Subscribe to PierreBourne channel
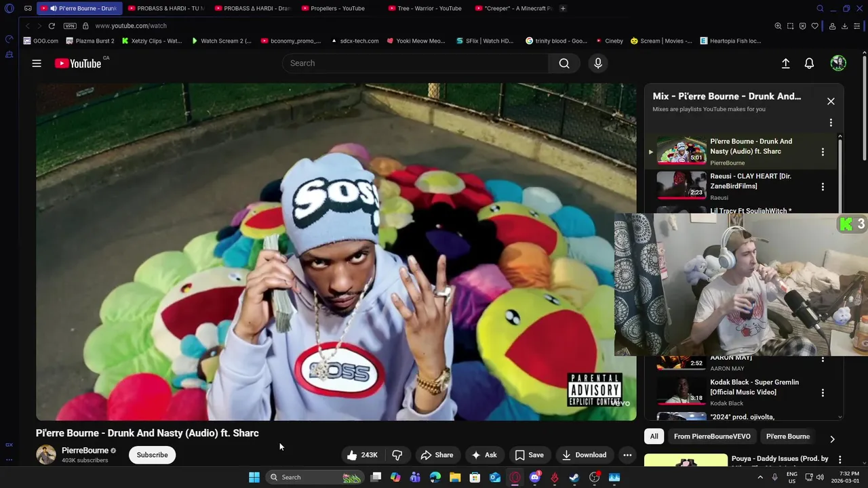The width and height of the screenshot is (868, 488). (152, 455)
